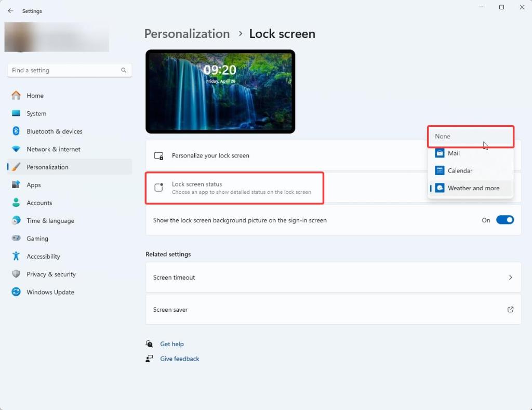Click the Accounts person icon

(16, 203)
